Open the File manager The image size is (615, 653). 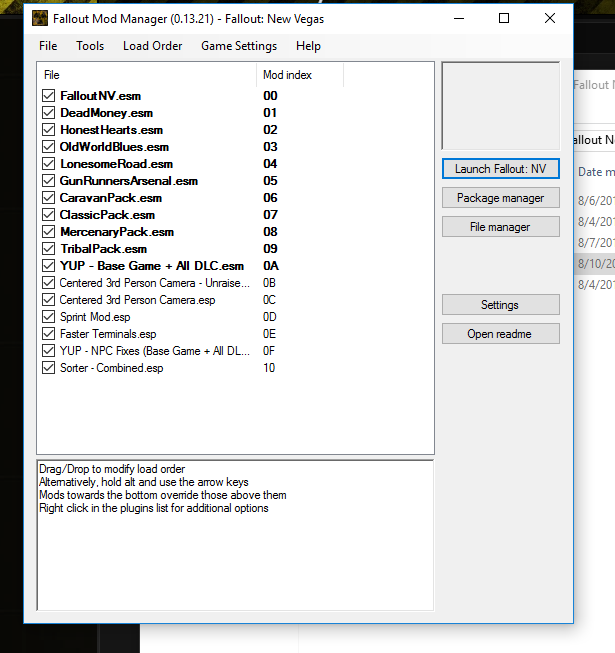(500, 227)
